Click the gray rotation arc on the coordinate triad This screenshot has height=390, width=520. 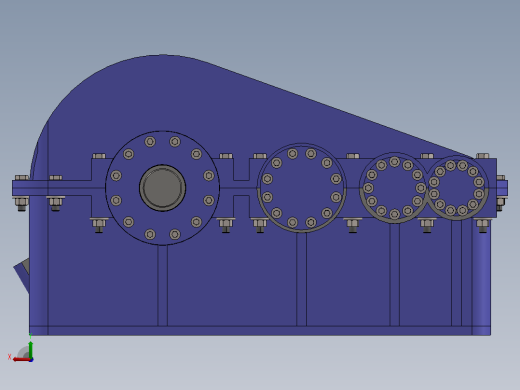[x=23, y=352]
